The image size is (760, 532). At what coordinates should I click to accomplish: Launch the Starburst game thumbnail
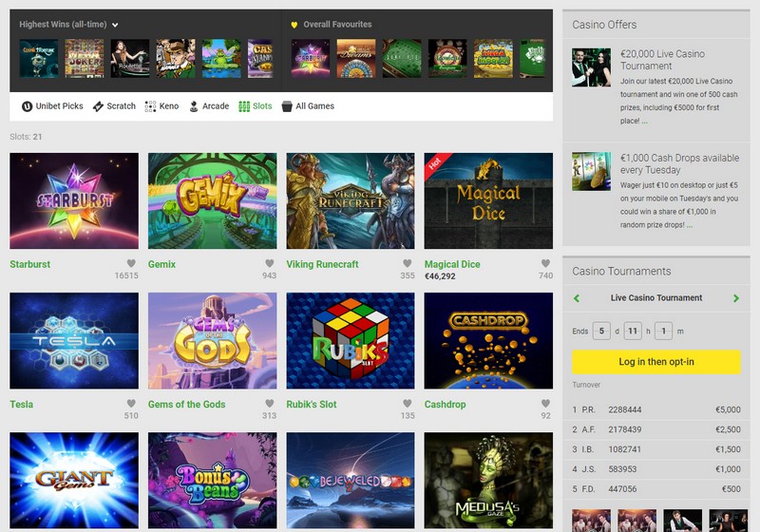74,200
